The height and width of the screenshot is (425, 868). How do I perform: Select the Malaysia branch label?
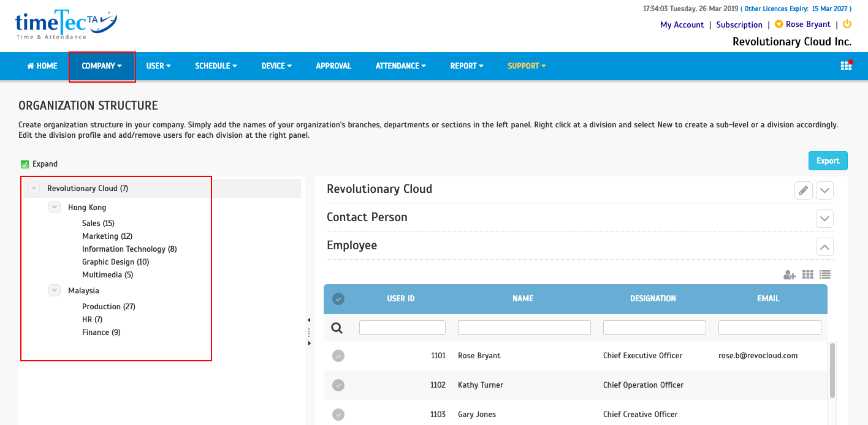83,291
